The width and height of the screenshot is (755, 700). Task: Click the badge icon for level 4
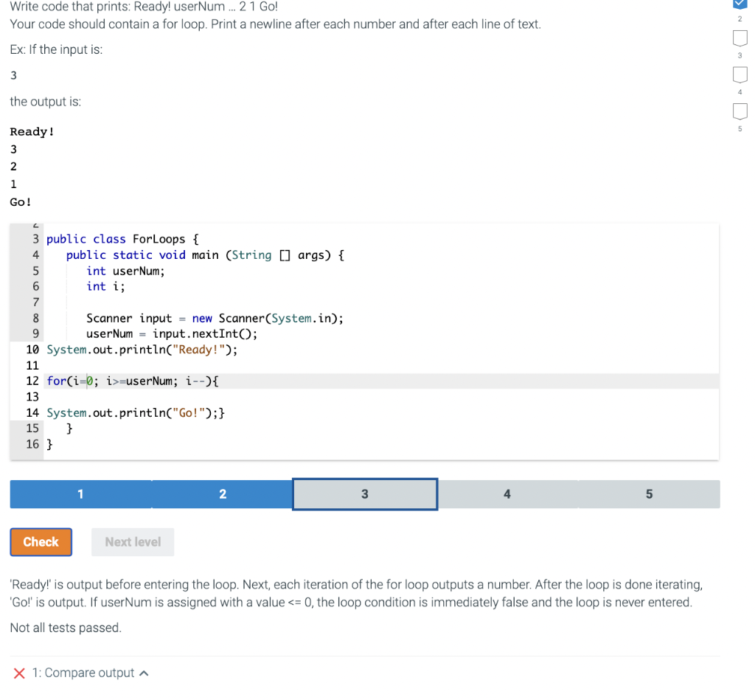click(x=740, y=74)
